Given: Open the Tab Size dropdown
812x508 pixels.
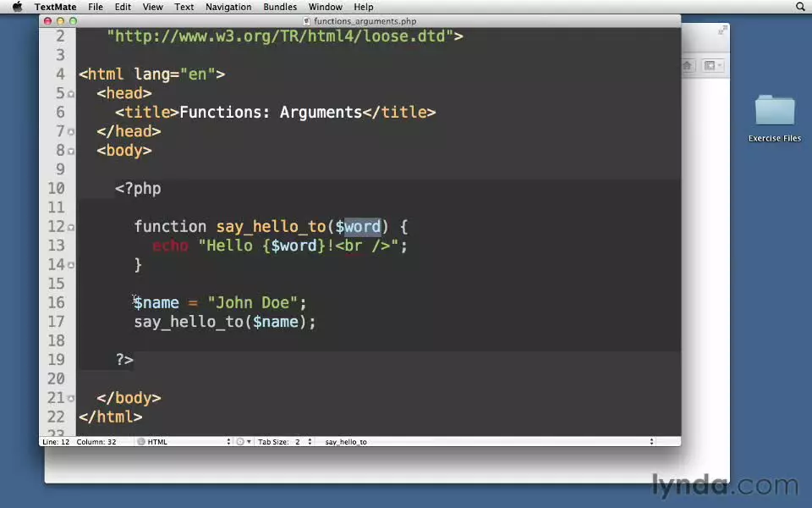Looking at the screenshot, I should pyautogui.click(x=285, y=442).
